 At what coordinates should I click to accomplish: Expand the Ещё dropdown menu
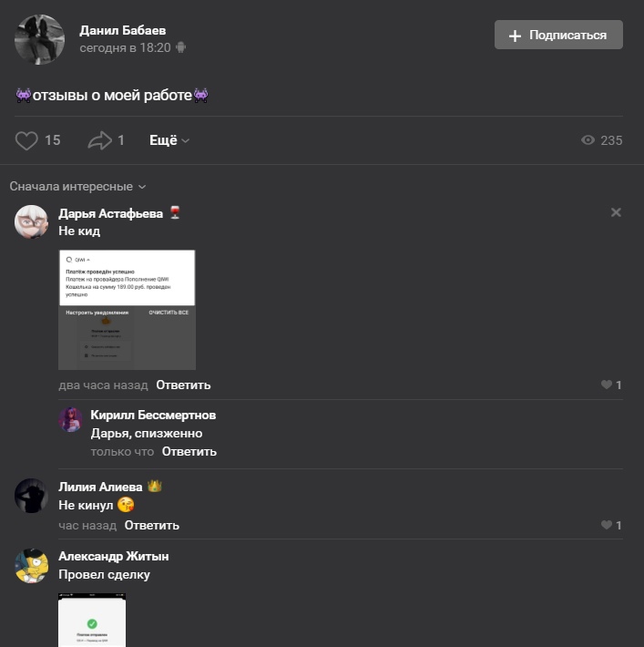pos(169,140)
